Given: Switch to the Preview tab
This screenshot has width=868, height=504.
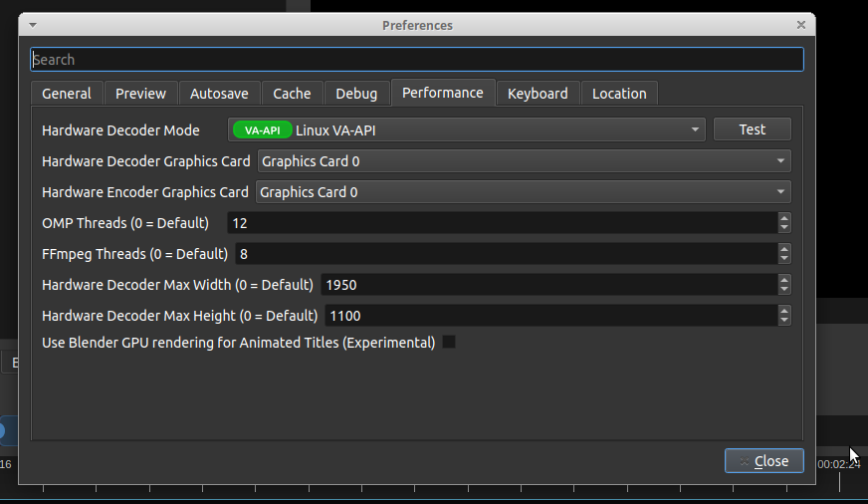Looking at the screenshot, I should coord(140,94).
